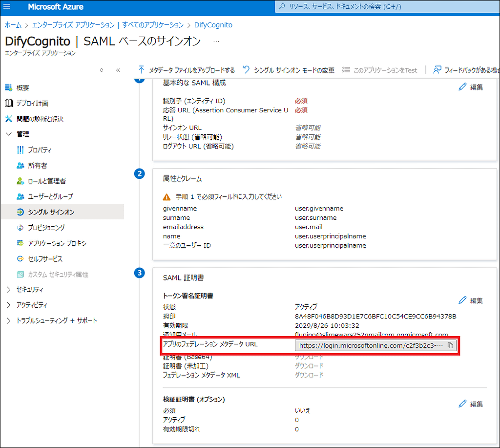500x448 pixels.
Task: Click the Azure resource search box
Action: 386,7
